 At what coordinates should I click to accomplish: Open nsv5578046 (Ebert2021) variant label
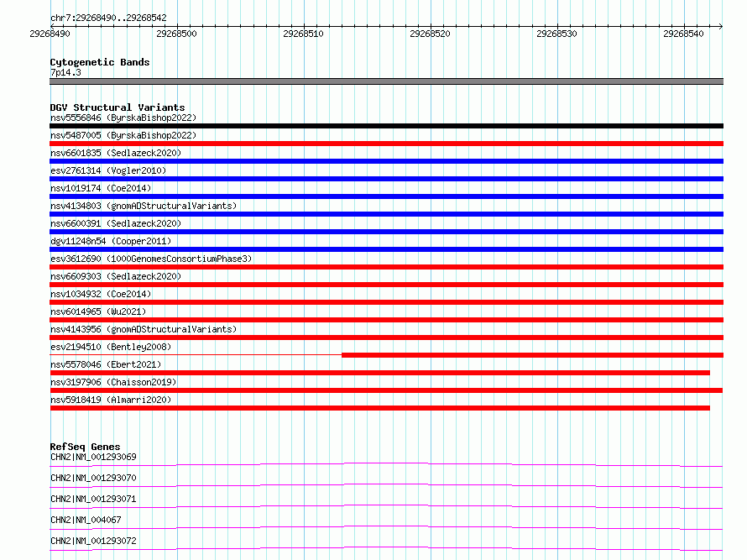tap(106, 364)
